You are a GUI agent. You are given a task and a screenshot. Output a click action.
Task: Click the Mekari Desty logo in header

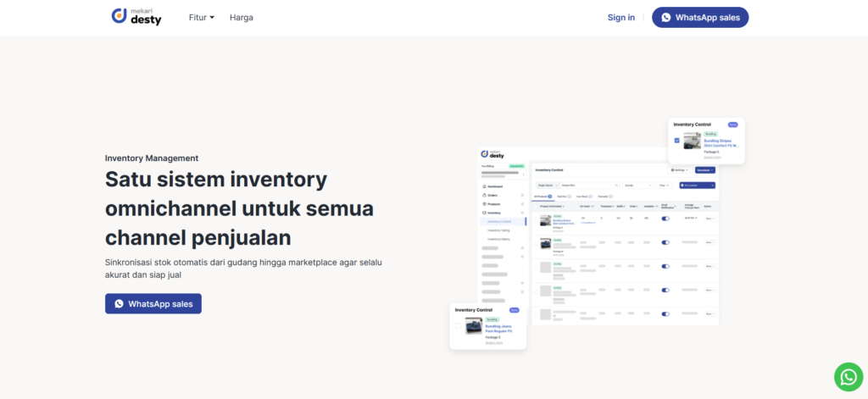[136, 17]
